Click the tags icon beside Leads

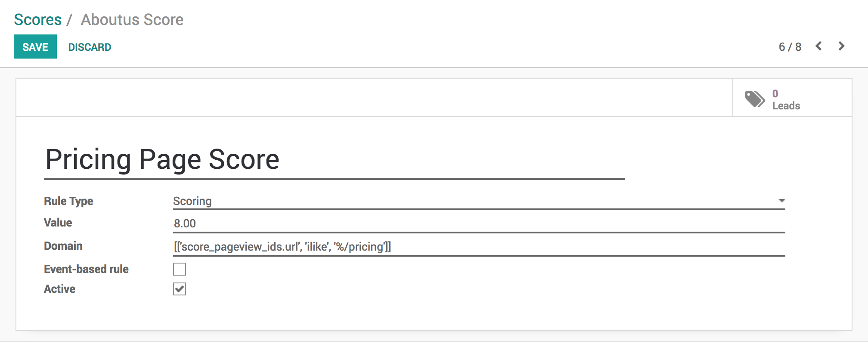(754, 99)
